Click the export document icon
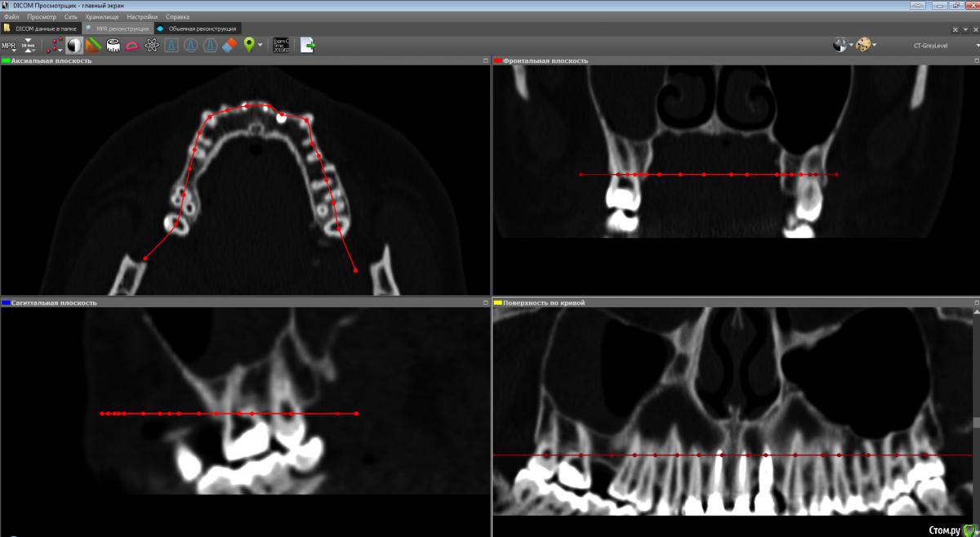Viewport: 980px width, 537px height. [307, 46]
